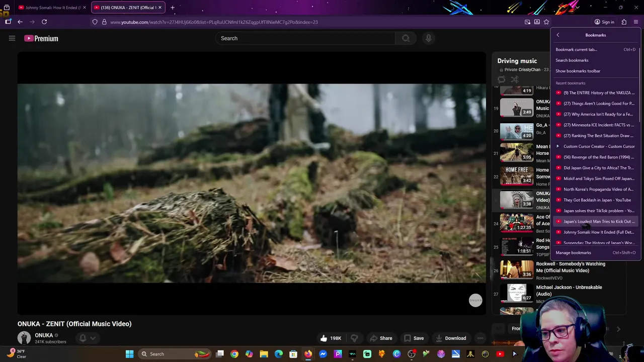Click the Driving music playlist title

click(x=517, y=61)
